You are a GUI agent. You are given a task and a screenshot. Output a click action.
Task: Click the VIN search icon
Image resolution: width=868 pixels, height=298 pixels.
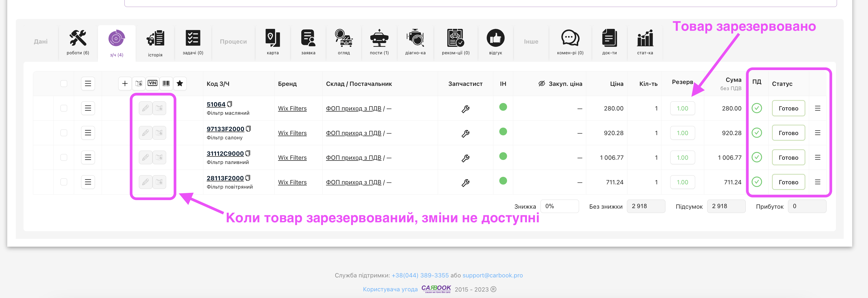[152, 83]
